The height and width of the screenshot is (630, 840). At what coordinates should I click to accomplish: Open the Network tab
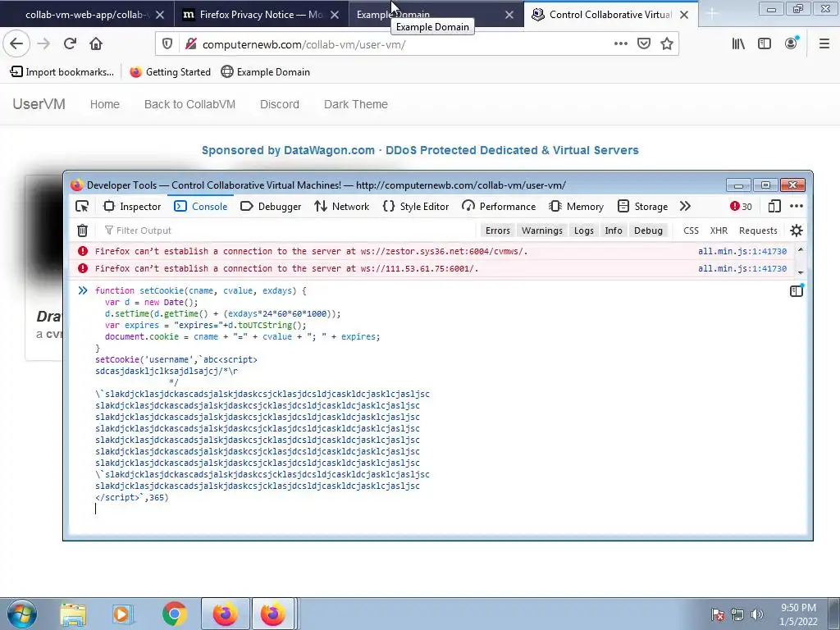pyautogui.click(x=342, y=206)
